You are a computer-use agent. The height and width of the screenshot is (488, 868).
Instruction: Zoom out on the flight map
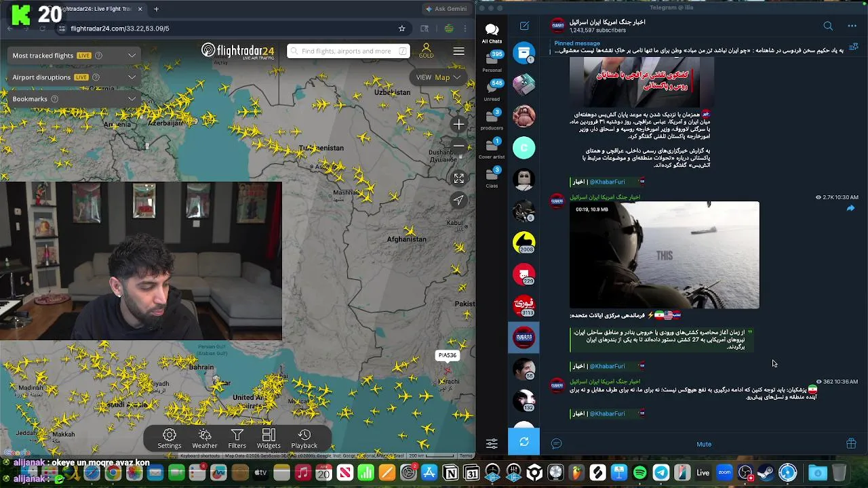pos(459,146)
